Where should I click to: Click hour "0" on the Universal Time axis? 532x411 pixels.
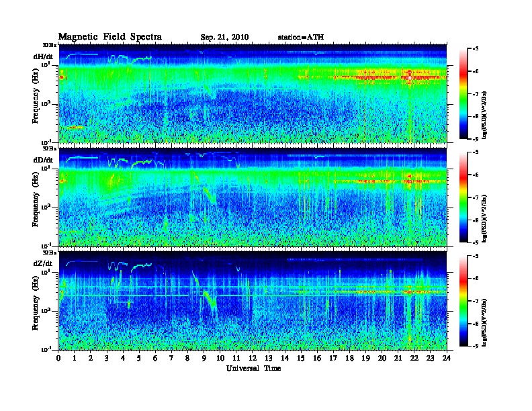click(x=58, y=359)
